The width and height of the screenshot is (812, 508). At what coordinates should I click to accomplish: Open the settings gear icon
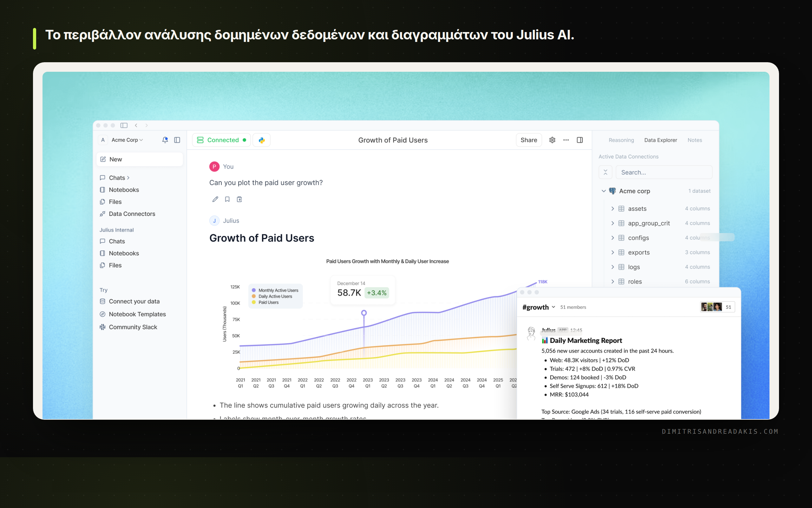pyautogui.click(x=552, y=140)
